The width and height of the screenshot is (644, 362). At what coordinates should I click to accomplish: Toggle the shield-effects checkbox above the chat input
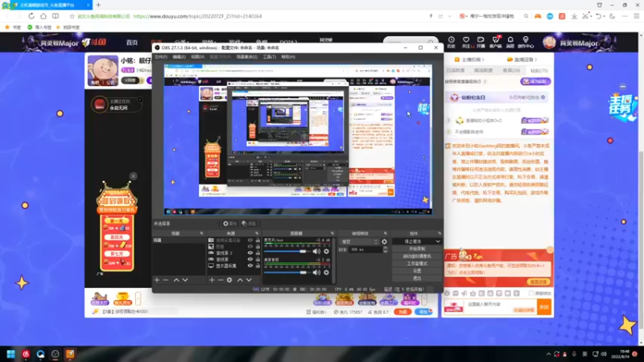point(531,294)
